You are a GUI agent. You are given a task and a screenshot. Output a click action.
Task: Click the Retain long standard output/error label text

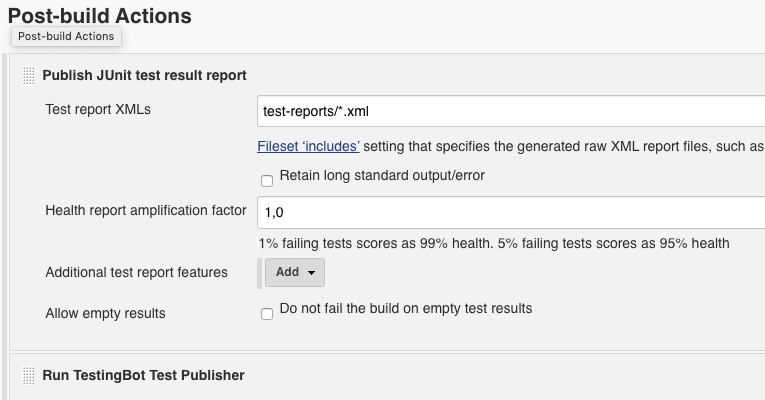click(382, 176)
